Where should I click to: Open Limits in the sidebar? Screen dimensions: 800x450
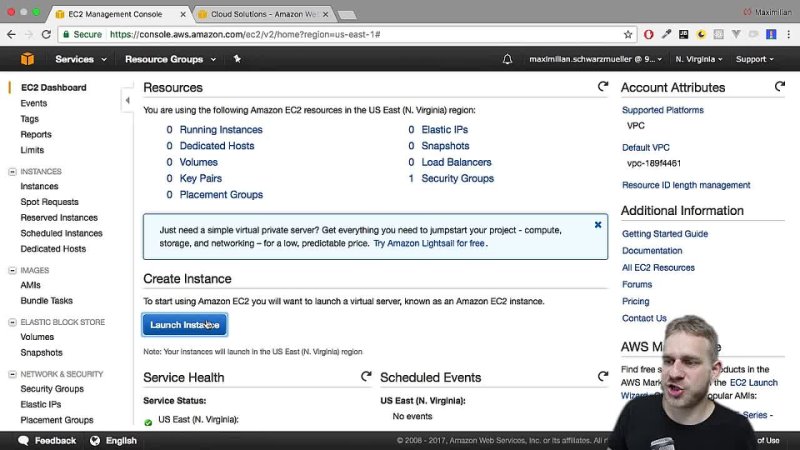coord(32,150)
